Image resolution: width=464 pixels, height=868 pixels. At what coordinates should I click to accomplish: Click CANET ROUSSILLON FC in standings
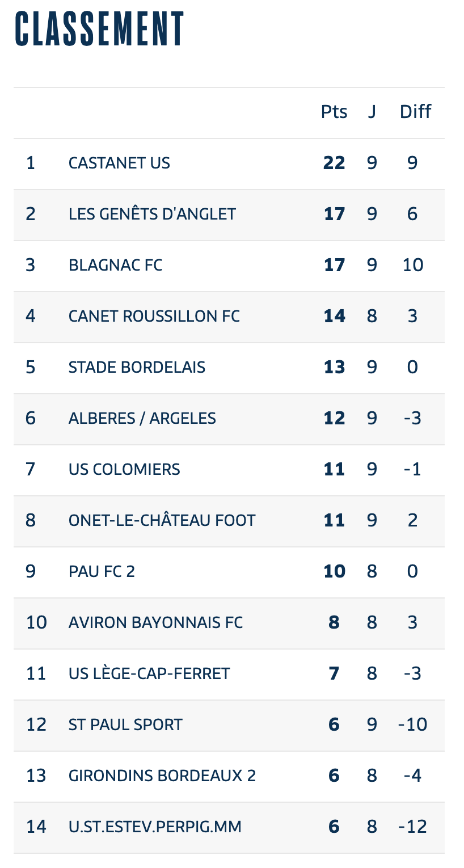click(x=154, y=316)
